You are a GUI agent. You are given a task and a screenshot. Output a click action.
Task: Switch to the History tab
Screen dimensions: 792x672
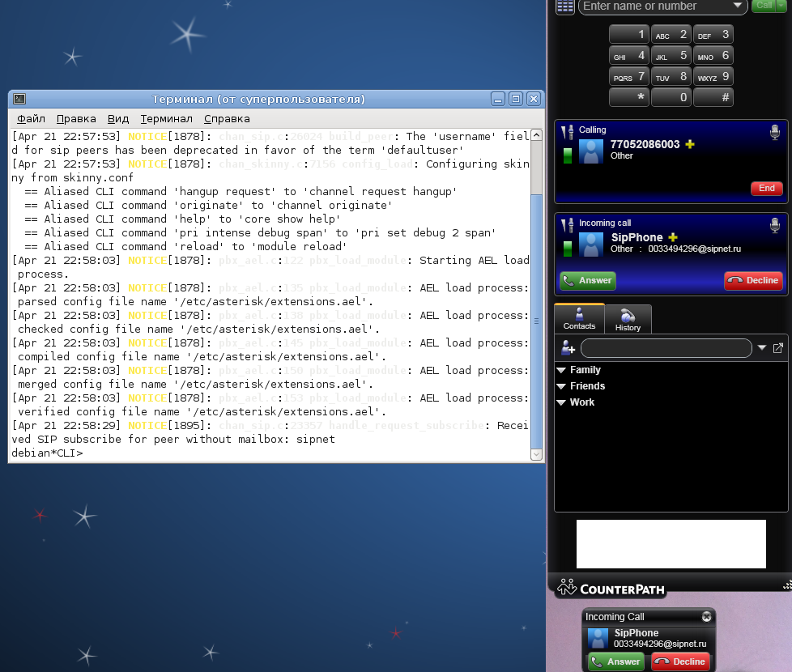tap(628, 319)
